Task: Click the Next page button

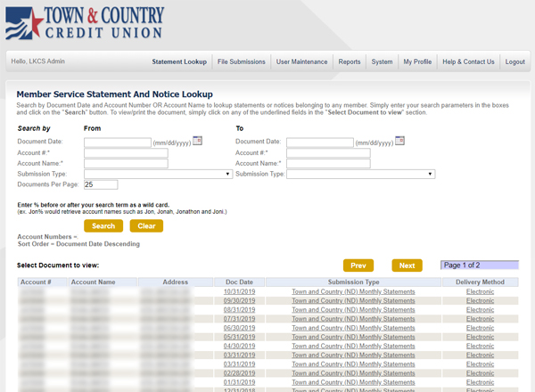Action: 407,265
